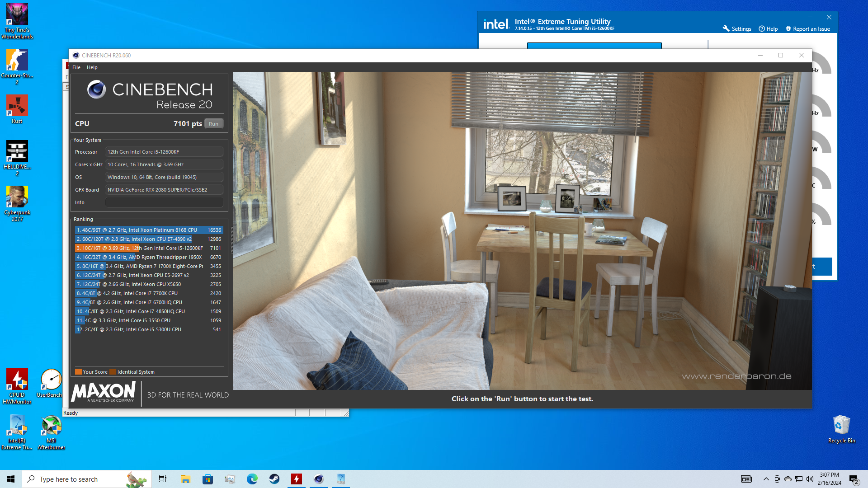Show hidden system tray icons
The height and width of the screenshot is (488, 868).
pos(766,479)
